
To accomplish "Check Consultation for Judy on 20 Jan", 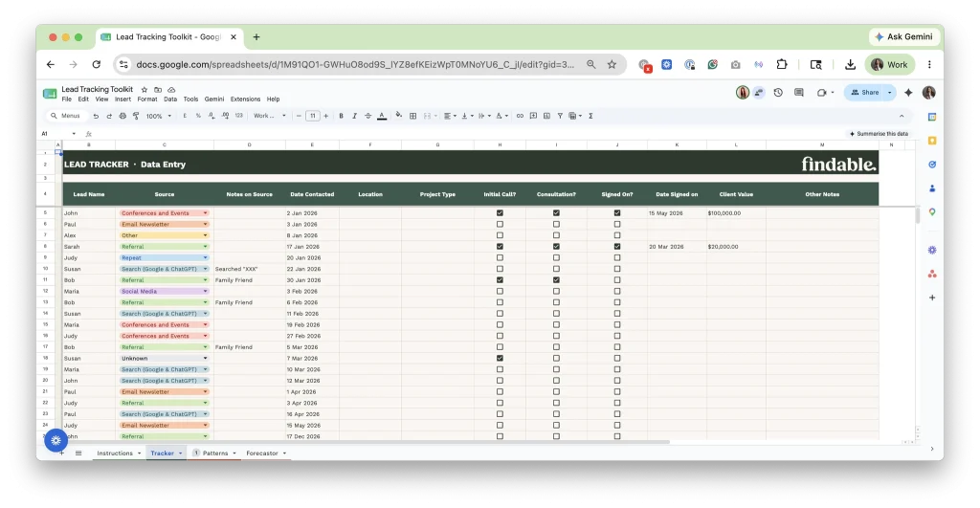I will pyautogui.click(x=556, y=257).
